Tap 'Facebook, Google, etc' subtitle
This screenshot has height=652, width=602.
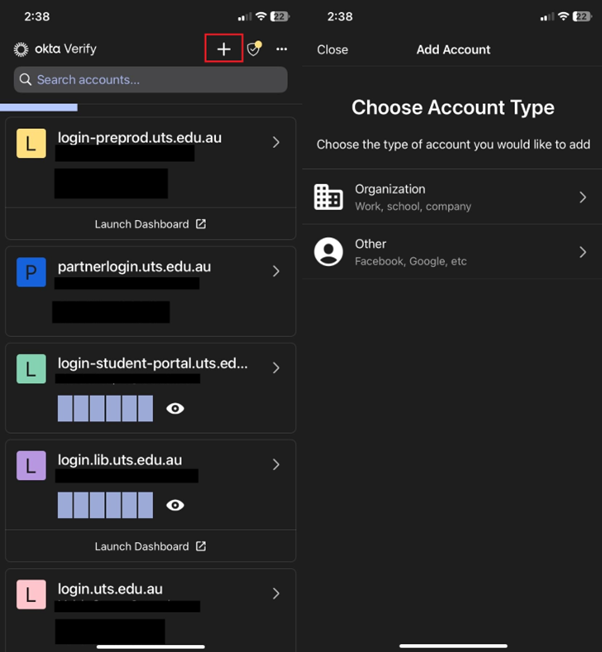[411, 262]
